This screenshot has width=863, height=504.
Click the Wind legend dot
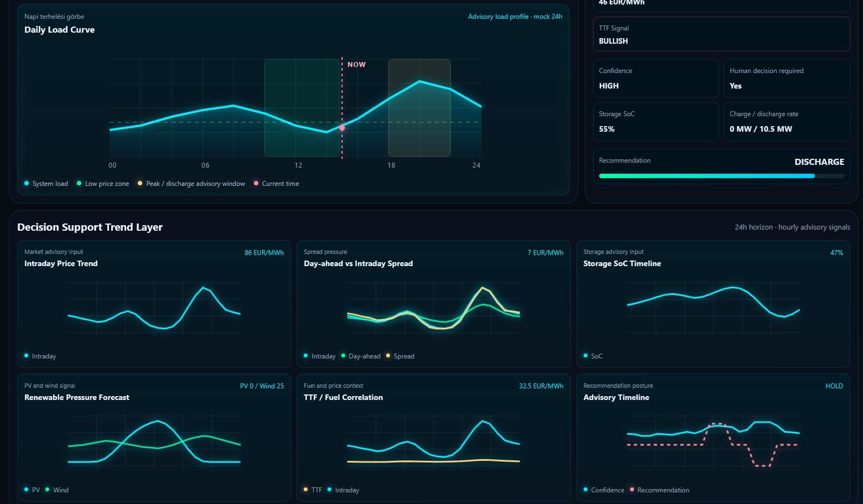[x=48, y=490]
